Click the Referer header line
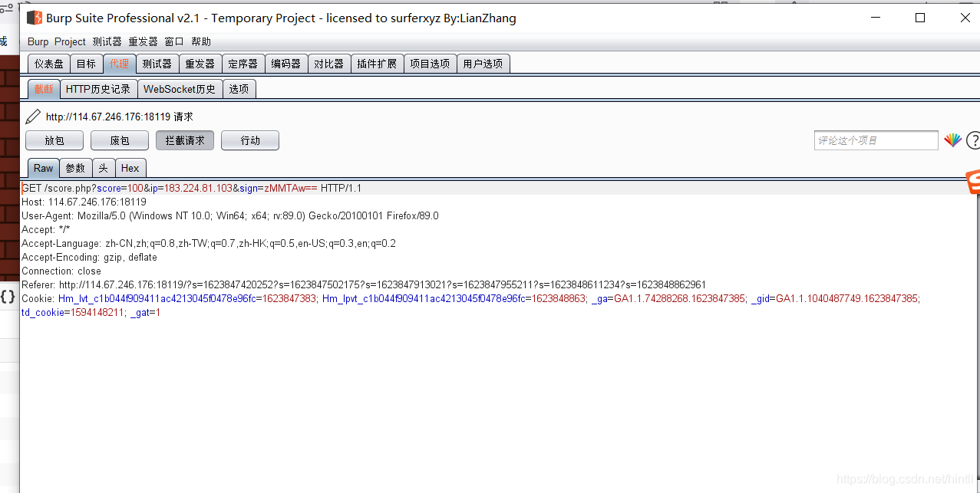 [x=364, y=284]
